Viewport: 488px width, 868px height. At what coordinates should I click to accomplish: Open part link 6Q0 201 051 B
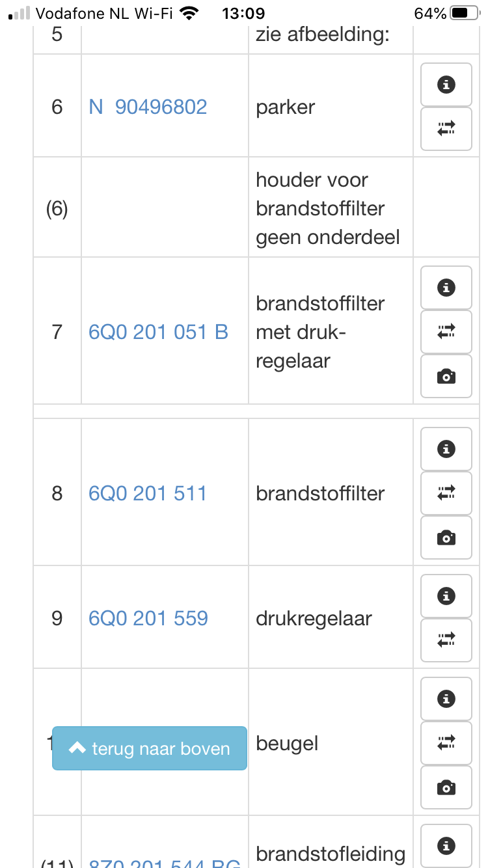pyautogui.click(x=158, y=332)
